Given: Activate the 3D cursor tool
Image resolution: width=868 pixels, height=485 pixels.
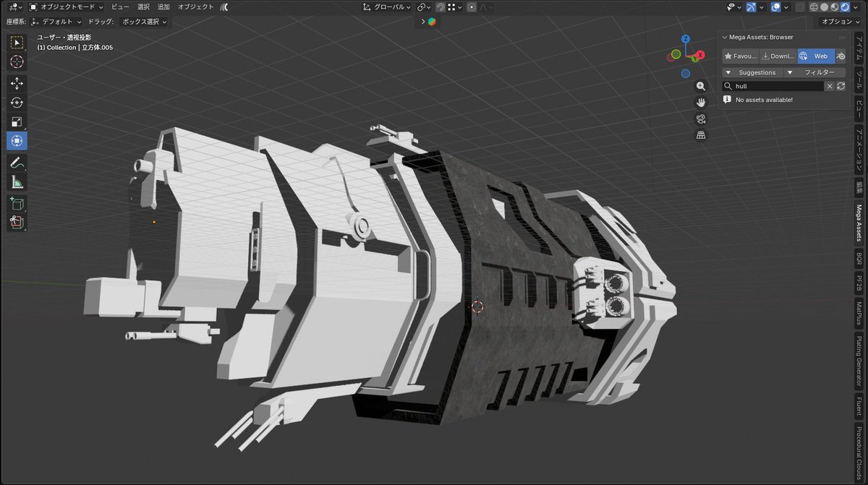Looking at the screenshot, I should [17, 62].
